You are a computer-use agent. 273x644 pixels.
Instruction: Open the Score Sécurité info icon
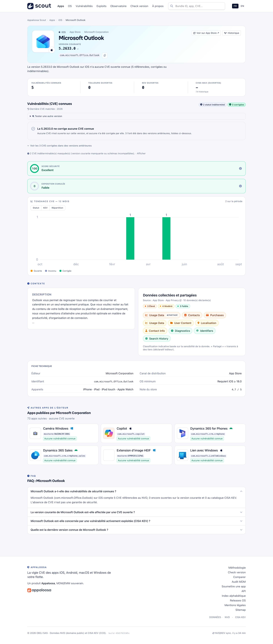coord(240,169)
